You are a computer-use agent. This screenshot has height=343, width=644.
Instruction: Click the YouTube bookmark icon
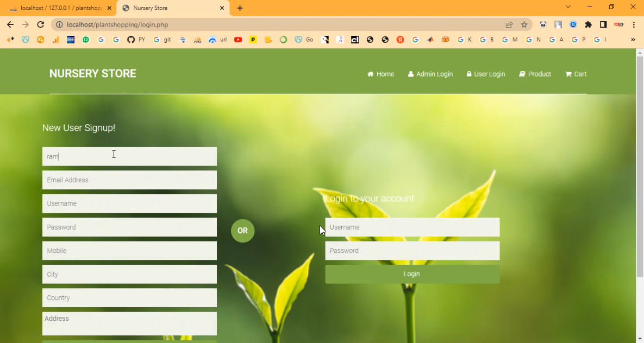238,40
